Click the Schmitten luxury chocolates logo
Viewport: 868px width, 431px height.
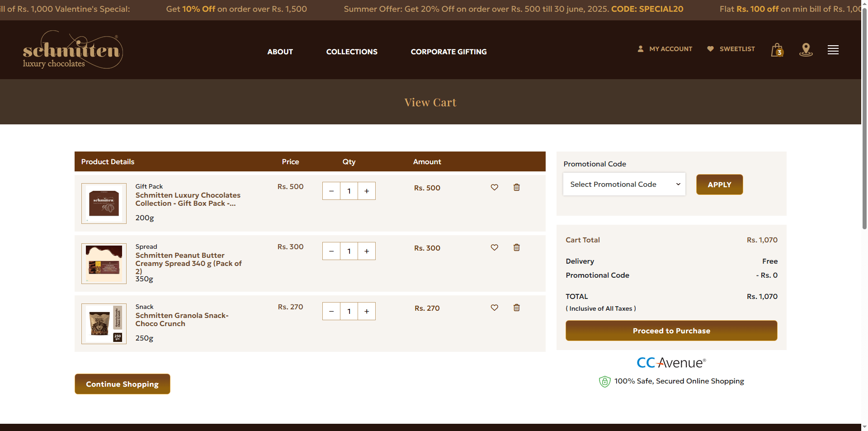click(x=72, y=50)
